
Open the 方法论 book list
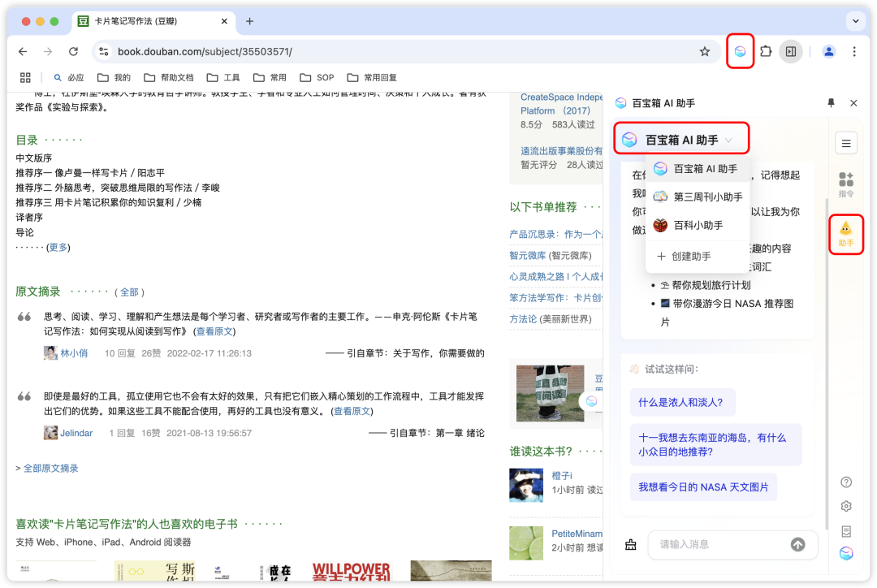pos(523,319)
